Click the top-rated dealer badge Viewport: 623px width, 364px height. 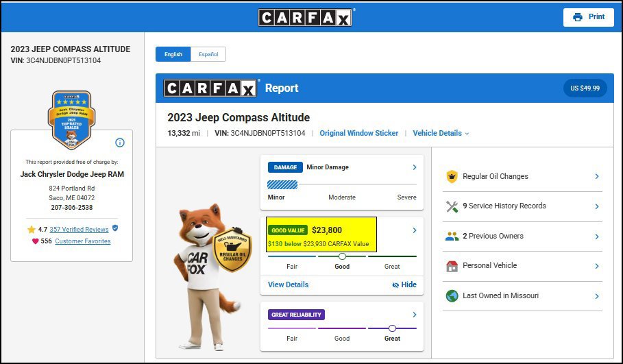[x=71, y=119]
